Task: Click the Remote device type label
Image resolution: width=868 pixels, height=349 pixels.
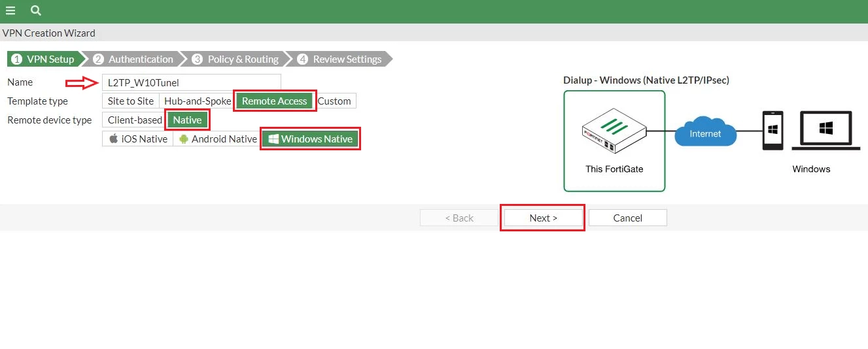Action: 50,120
